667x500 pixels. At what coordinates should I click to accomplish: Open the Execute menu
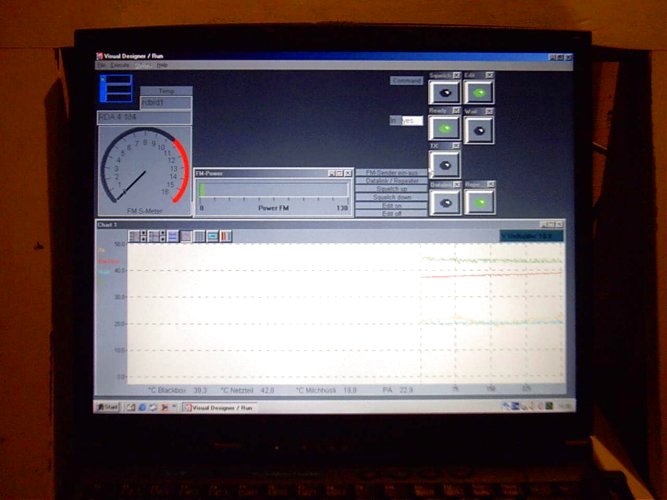point(120,65)
